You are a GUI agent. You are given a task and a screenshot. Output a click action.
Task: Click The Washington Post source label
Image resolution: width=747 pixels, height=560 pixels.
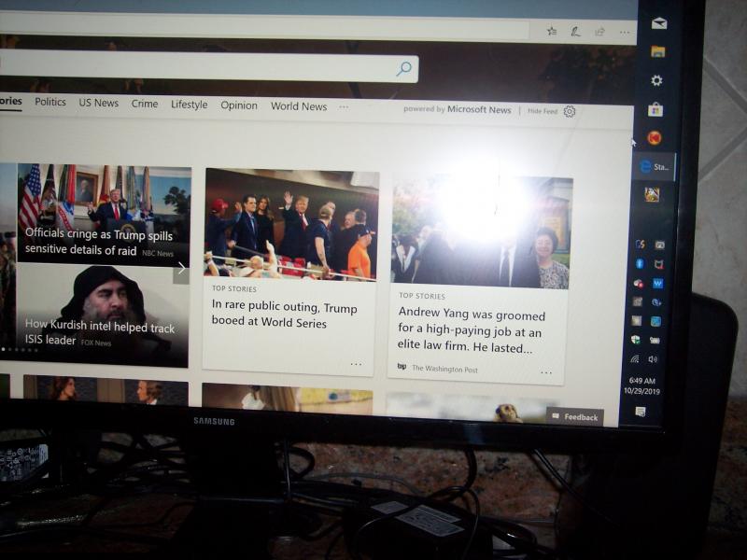tap(444, 369)
